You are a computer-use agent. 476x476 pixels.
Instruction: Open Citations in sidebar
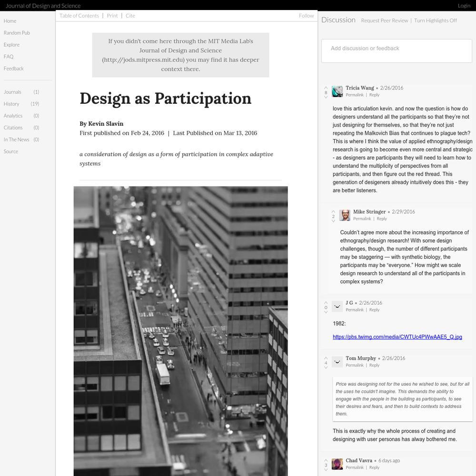[21, 128]
